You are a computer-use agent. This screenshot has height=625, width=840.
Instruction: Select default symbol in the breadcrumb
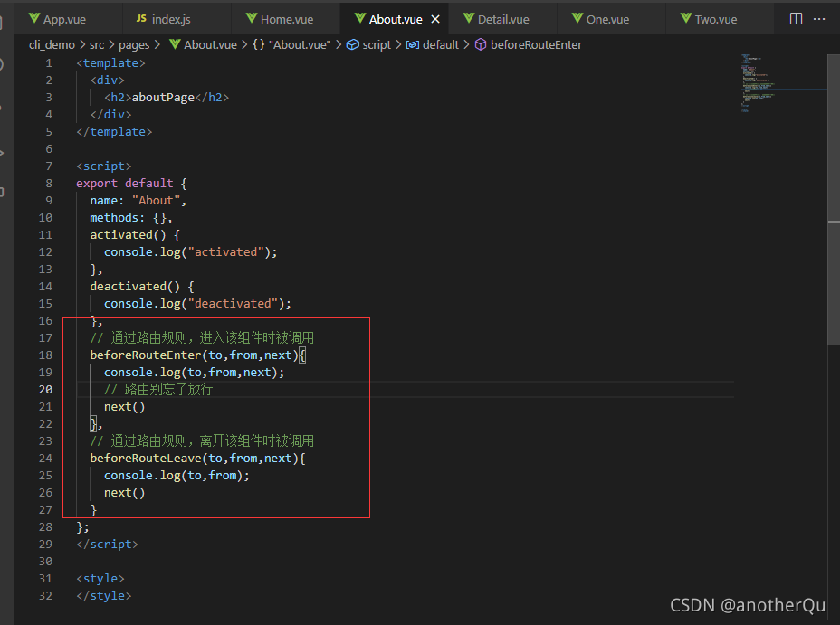(x=440, y=45)
